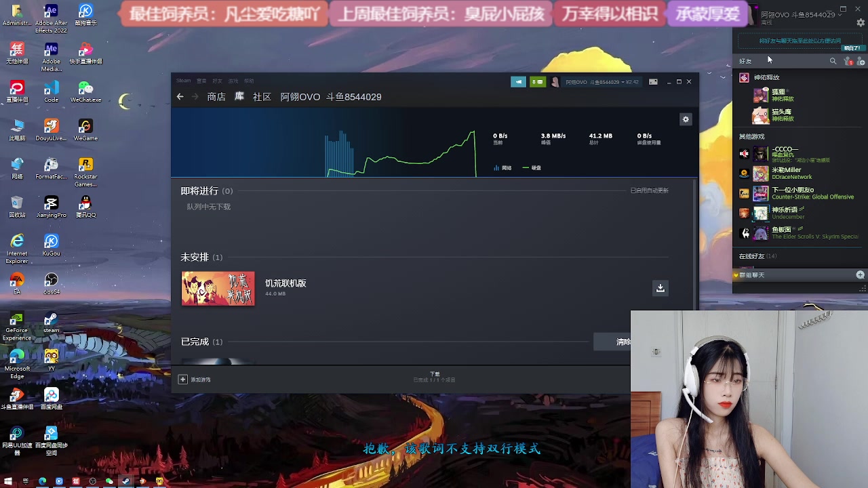
Task: Click Microsoft Edge in the taskbar
Action: coord(42,481)
